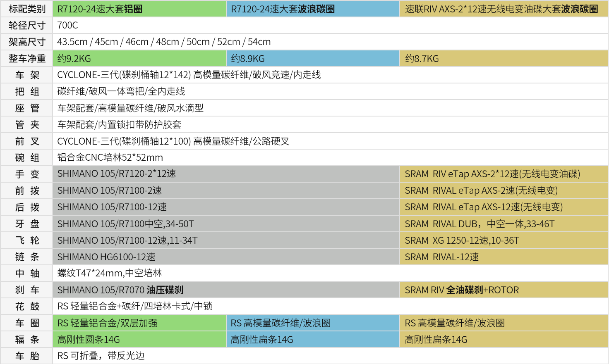Click the SRAM RIV 全油碟刹+ROTOR cell

[x=503, y=290]
